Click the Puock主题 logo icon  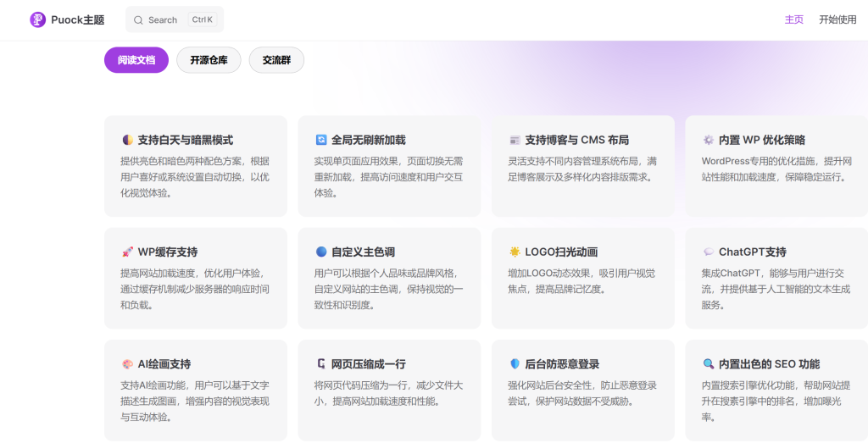click(38, 19)
